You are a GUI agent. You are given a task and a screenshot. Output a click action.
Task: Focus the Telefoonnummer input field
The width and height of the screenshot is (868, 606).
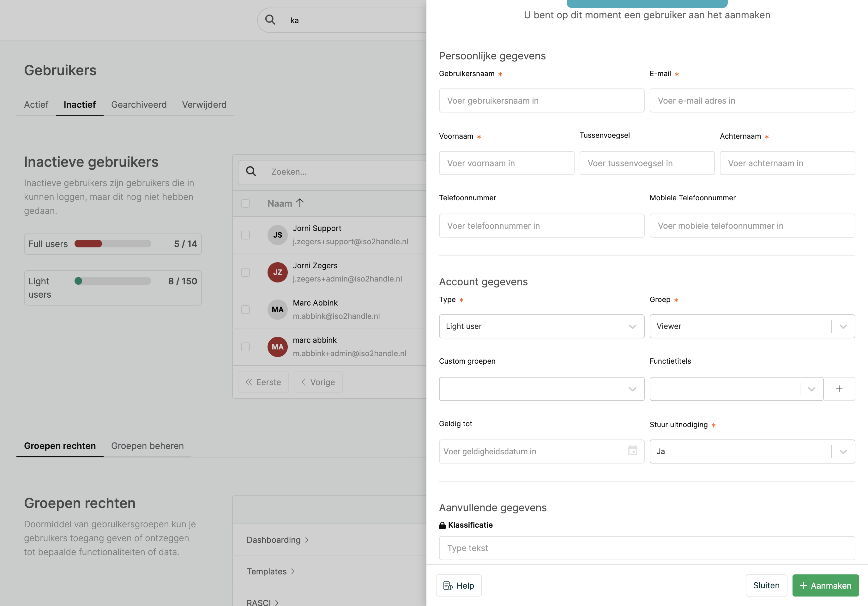pos(541,226)
